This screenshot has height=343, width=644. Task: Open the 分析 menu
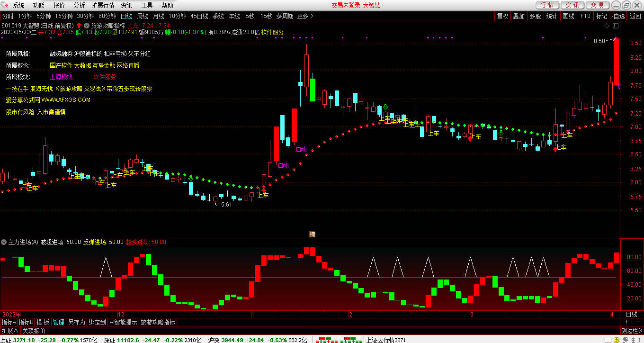(80, 5)
